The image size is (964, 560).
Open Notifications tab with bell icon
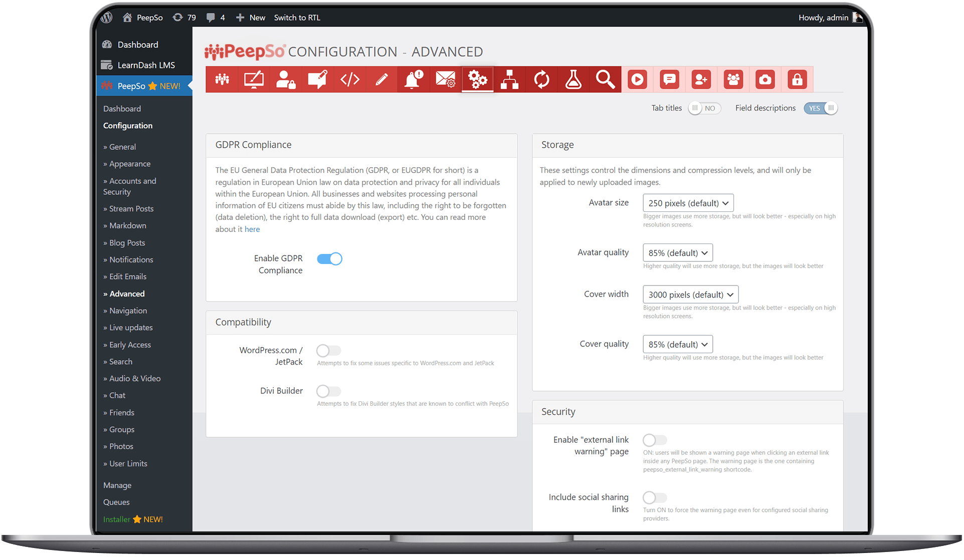(414, 80)
